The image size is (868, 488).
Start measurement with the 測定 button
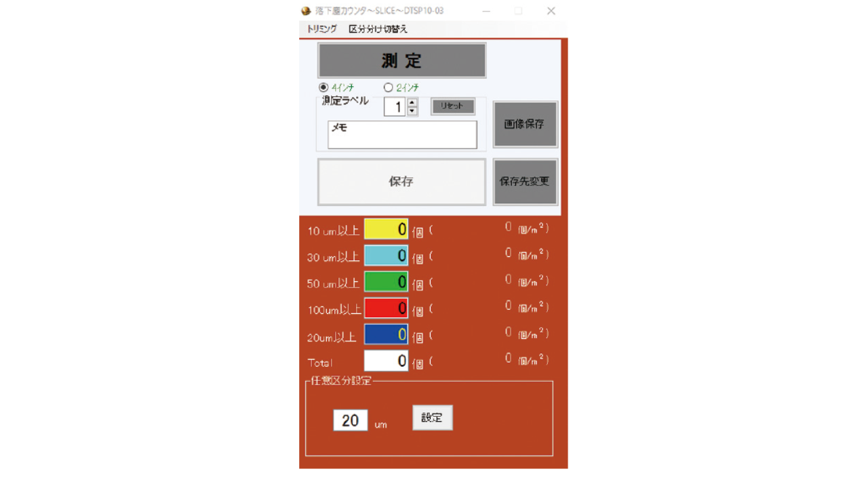[x=402, y=60]
